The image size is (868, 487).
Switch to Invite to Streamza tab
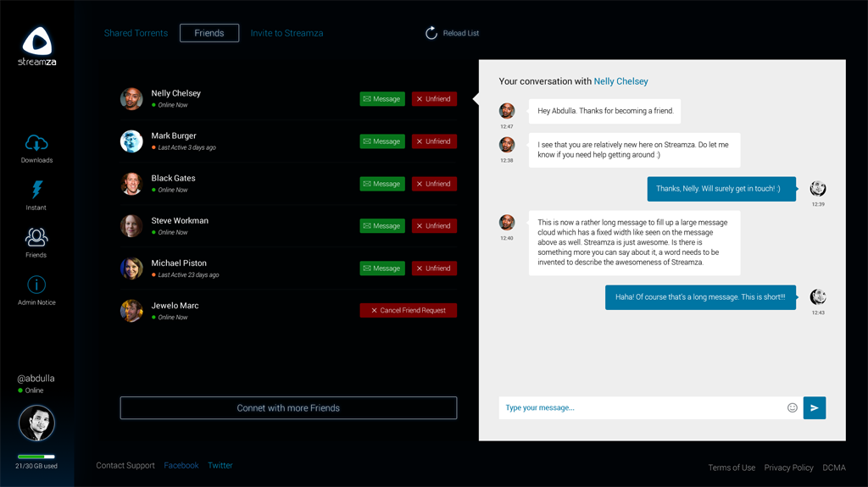point(287,33)
